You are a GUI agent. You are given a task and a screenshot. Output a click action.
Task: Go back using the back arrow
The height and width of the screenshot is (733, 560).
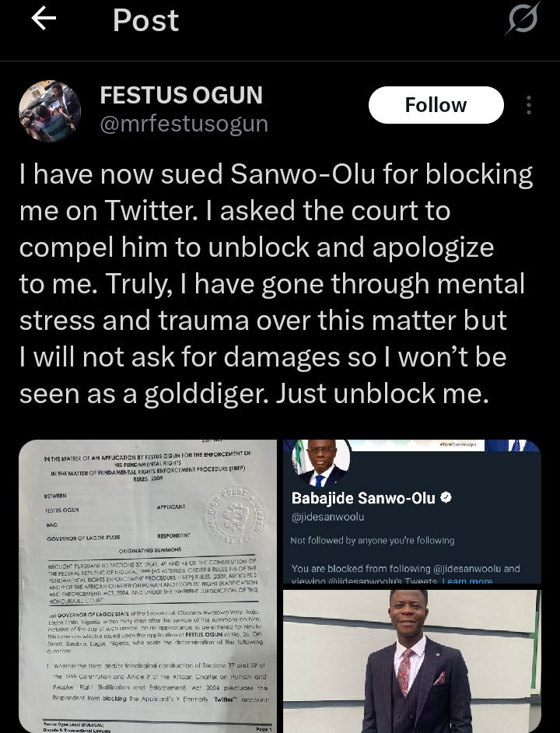click(44, 19)
